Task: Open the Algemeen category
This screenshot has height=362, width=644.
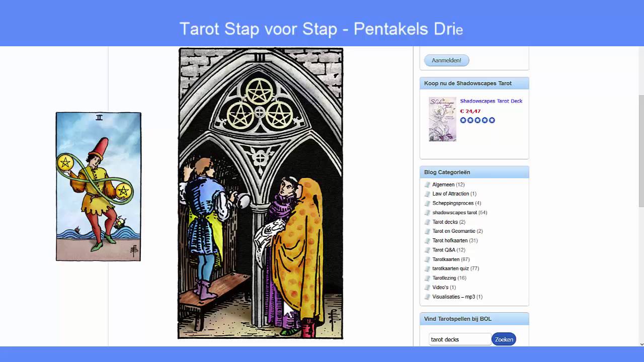Action: coord(443,185)
